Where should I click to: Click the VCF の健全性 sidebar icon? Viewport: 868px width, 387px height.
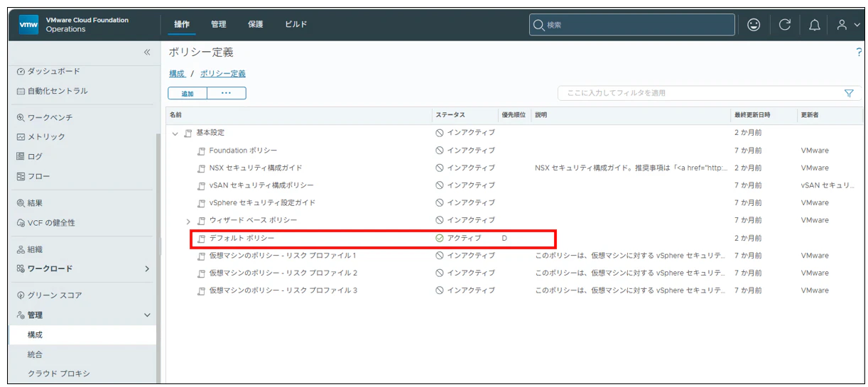pyautogui.click(x=21, y=223)
